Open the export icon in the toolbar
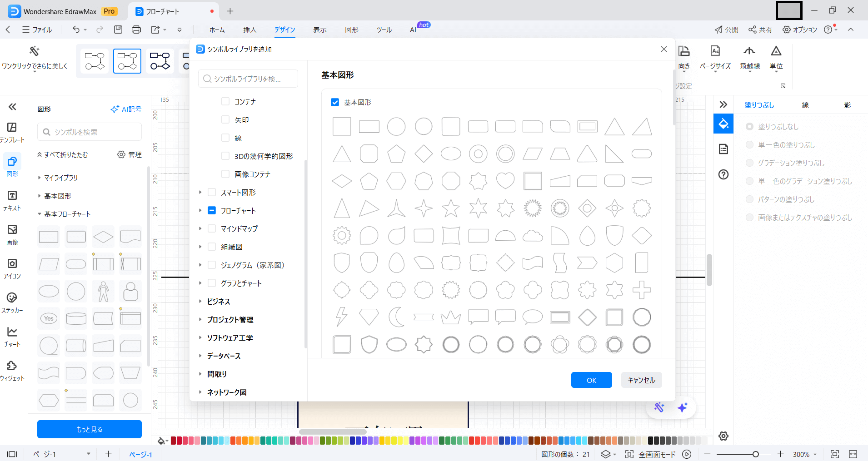 155,30
